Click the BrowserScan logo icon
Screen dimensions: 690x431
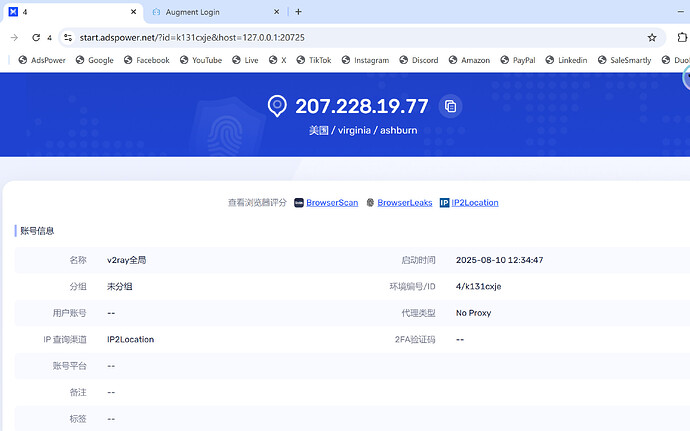299,203
